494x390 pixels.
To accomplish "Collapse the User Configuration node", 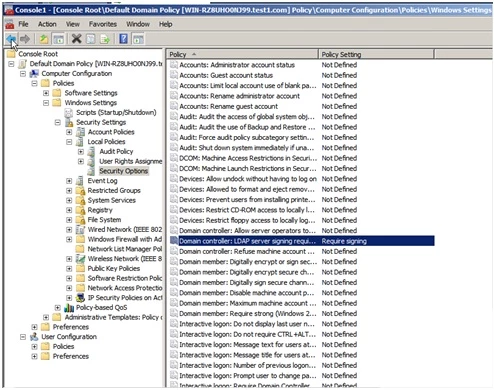I will (23, 337).
